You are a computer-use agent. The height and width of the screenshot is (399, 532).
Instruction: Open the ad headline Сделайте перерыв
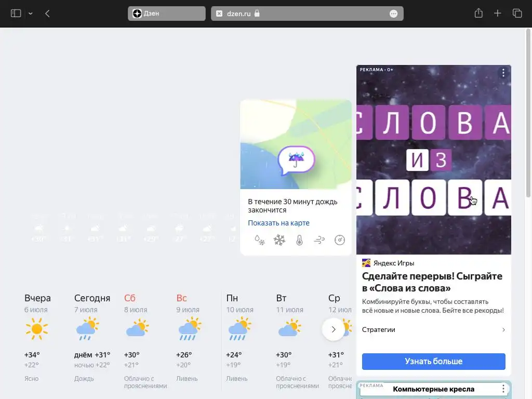click(432, 282)
